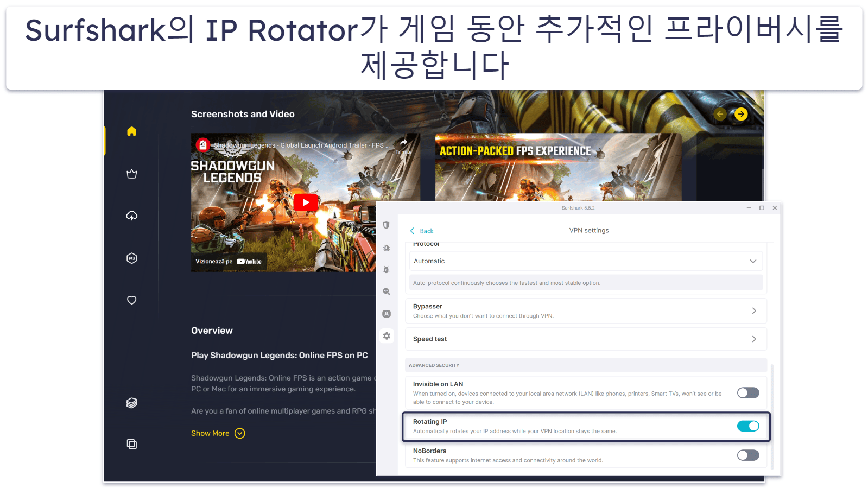Open the Speed test row
The image size is (868, 488).
[586, 339]
